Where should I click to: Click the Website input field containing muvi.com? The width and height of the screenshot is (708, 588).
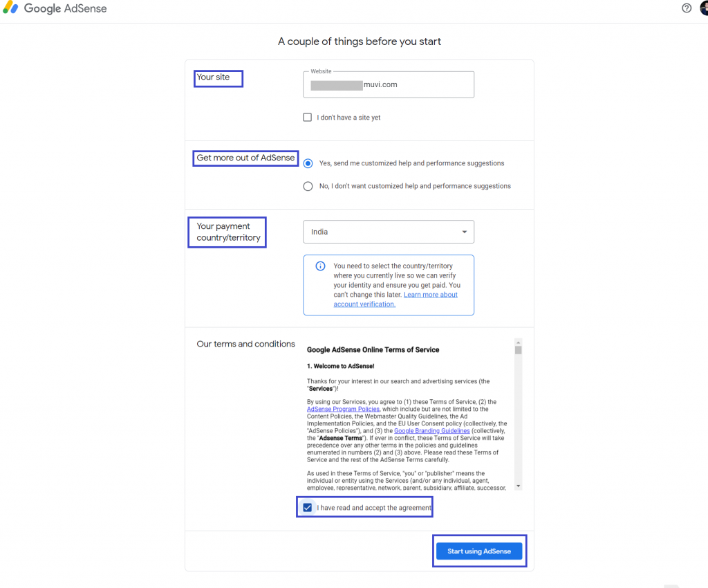tap(388, 84)
